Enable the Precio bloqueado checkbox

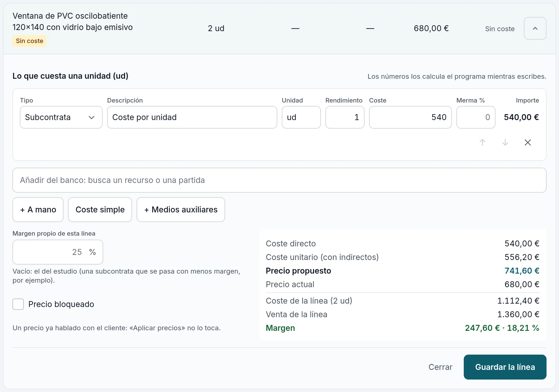[x=18, y=304]
